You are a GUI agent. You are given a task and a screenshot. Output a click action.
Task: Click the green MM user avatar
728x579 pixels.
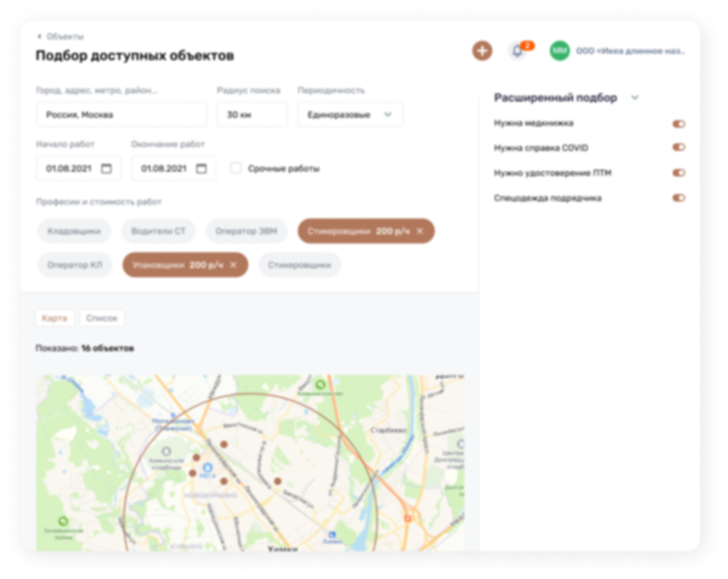(x=559, y=51)
